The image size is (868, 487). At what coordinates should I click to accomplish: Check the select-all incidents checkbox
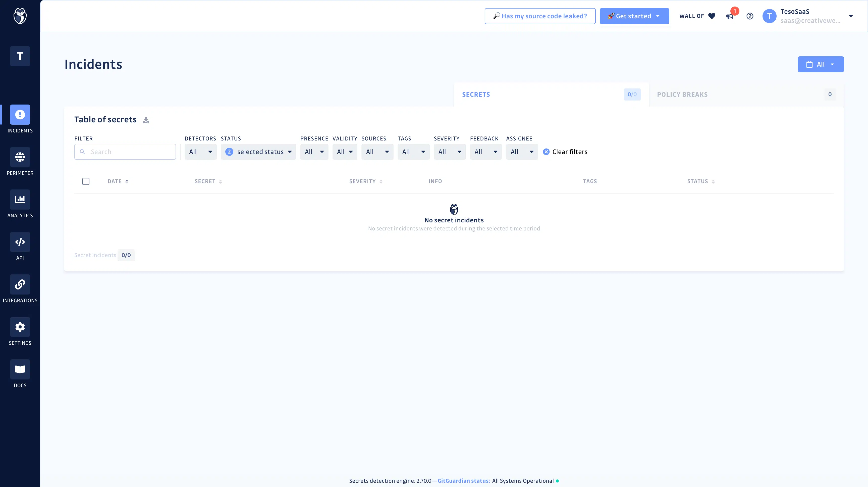pos(86,181)
